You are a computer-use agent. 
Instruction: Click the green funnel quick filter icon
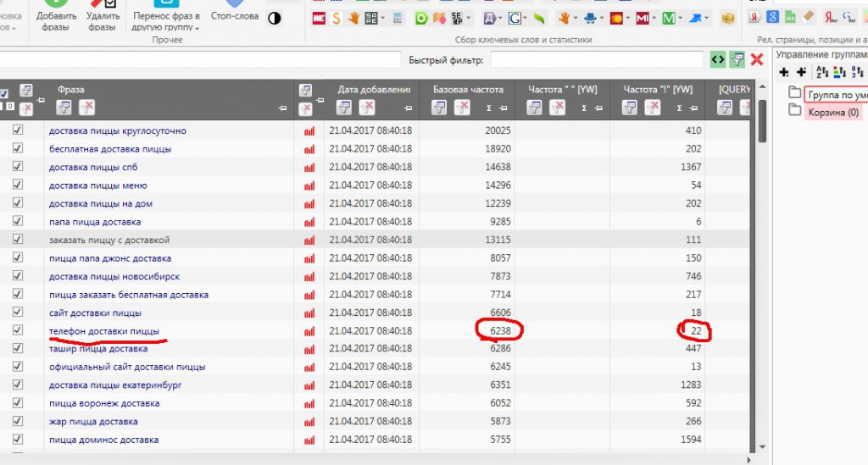(737, 60)
